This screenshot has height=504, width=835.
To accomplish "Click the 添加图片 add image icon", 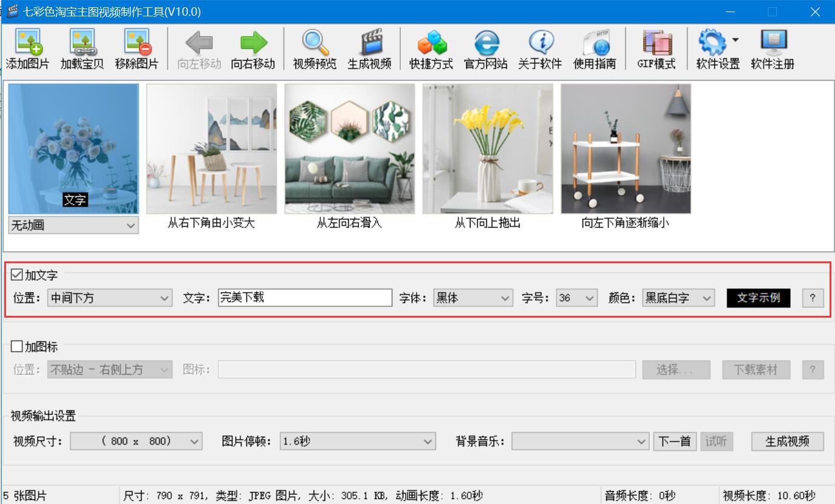I will click(27, 49).
